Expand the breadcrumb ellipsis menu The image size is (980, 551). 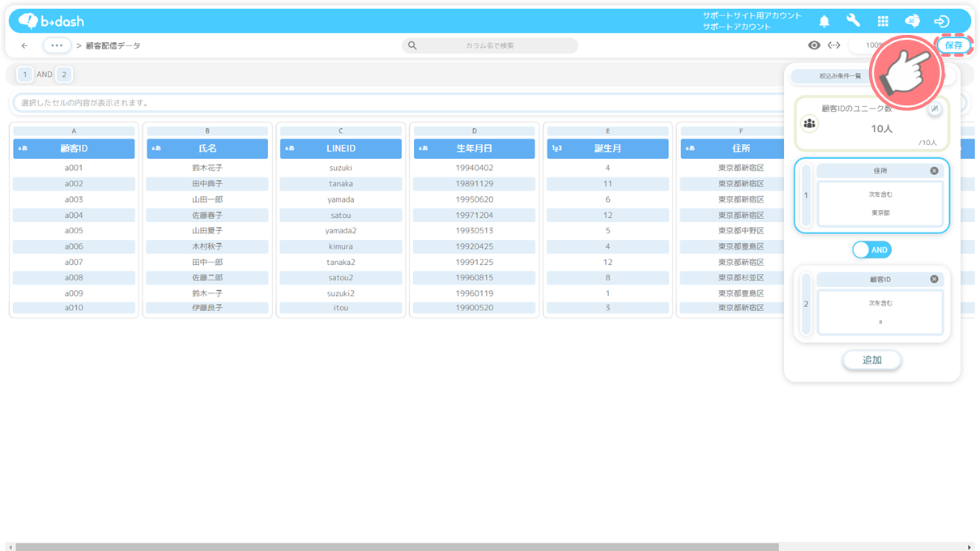[x=57, y=45]
